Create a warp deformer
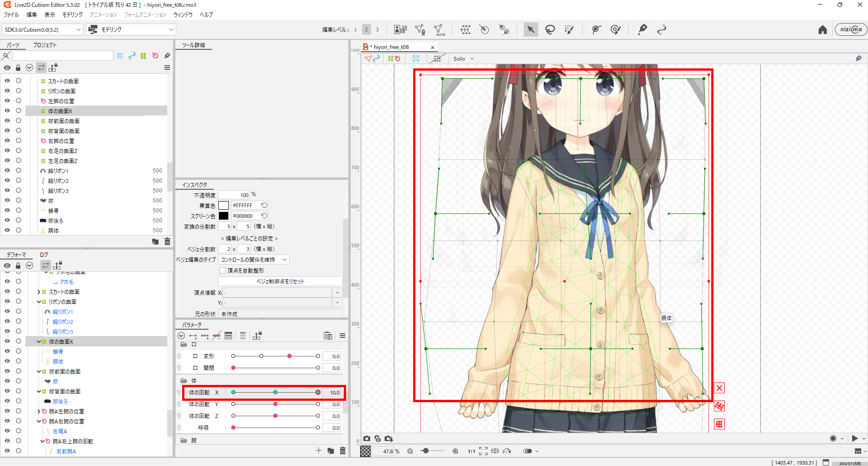868x466 pixels. coord(465,29)
